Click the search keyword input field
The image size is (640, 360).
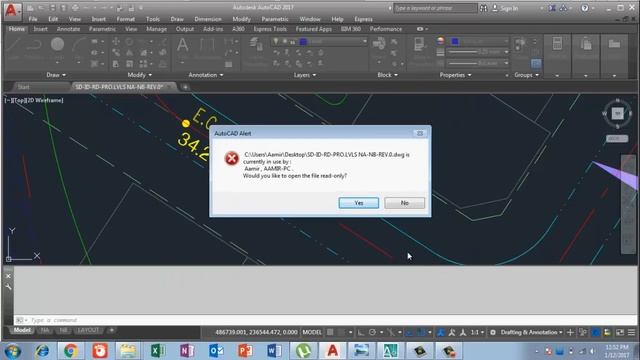click(434, 8)
